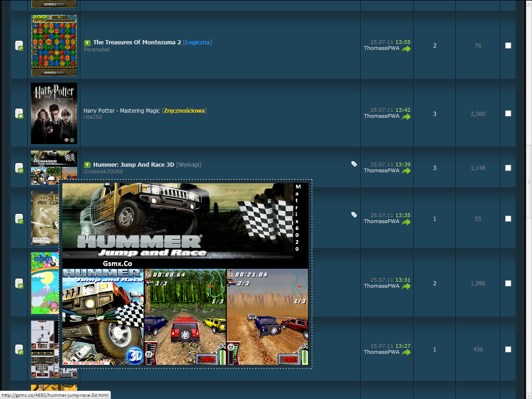Click green unread icon beside Hummer title
This screenshot has width=532, height=399.
coord(87,165)
